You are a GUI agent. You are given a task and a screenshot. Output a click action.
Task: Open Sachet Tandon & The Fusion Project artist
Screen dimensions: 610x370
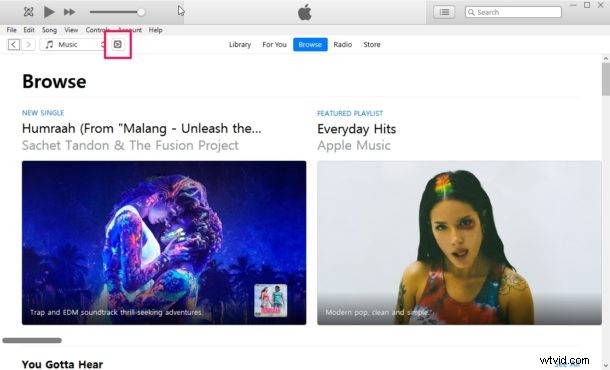130,146
